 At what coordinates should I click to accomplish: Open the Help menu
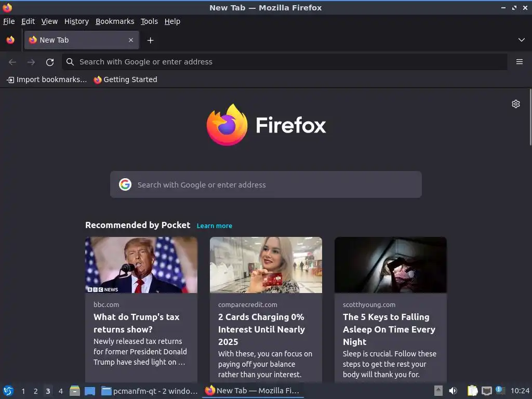tap(172, 21)
